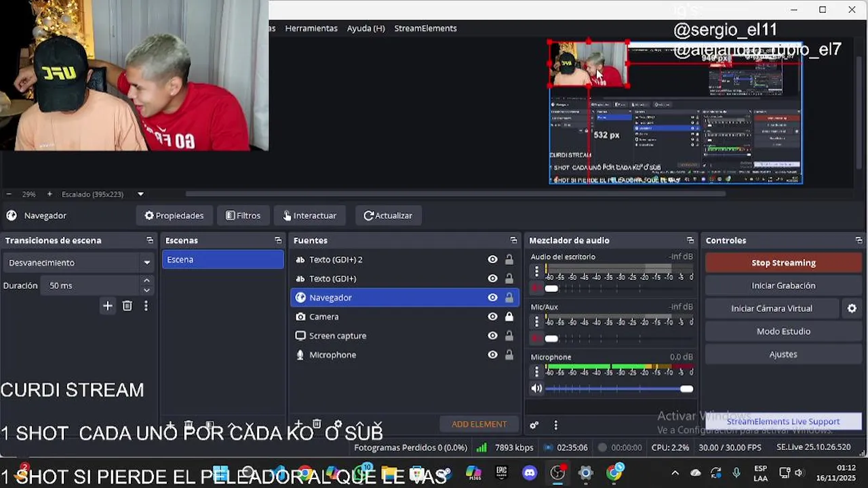
Task: Open Windows Settings gear in taskbar
Action: click(x=586, y=473)
